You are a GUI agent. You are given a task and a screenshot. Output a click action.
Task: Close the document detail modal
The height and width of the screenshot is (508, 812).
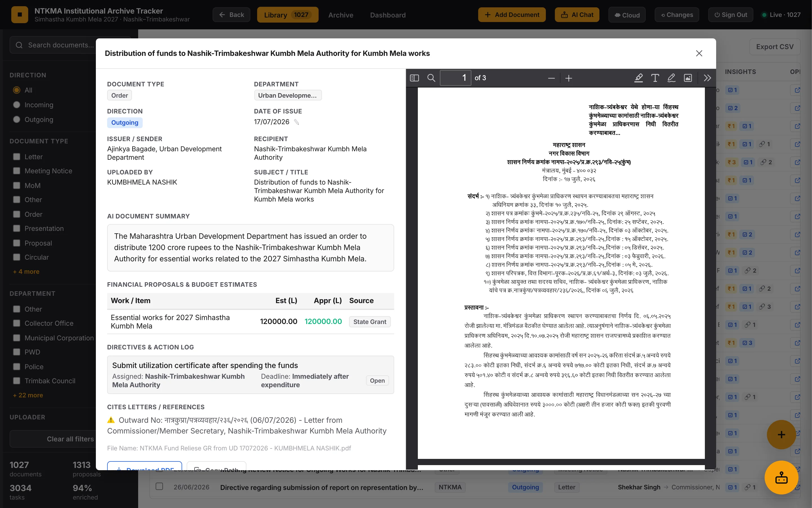(699, 53)
